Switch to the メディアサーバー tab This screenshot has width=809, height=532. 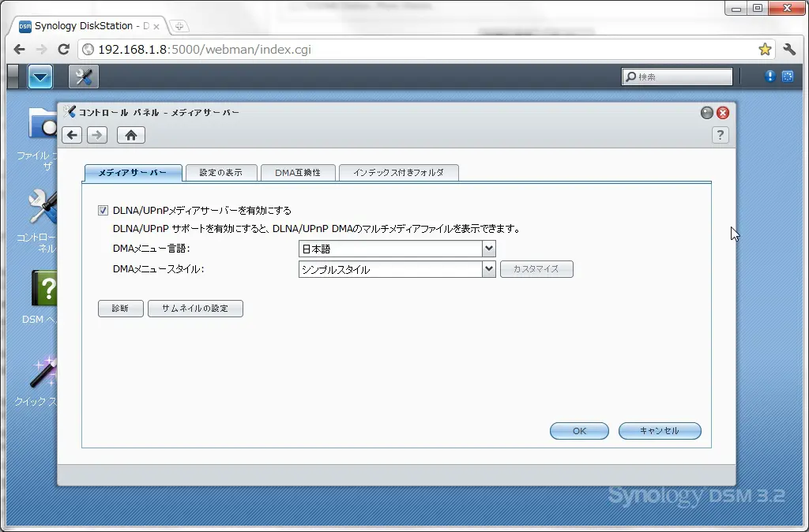133,173
